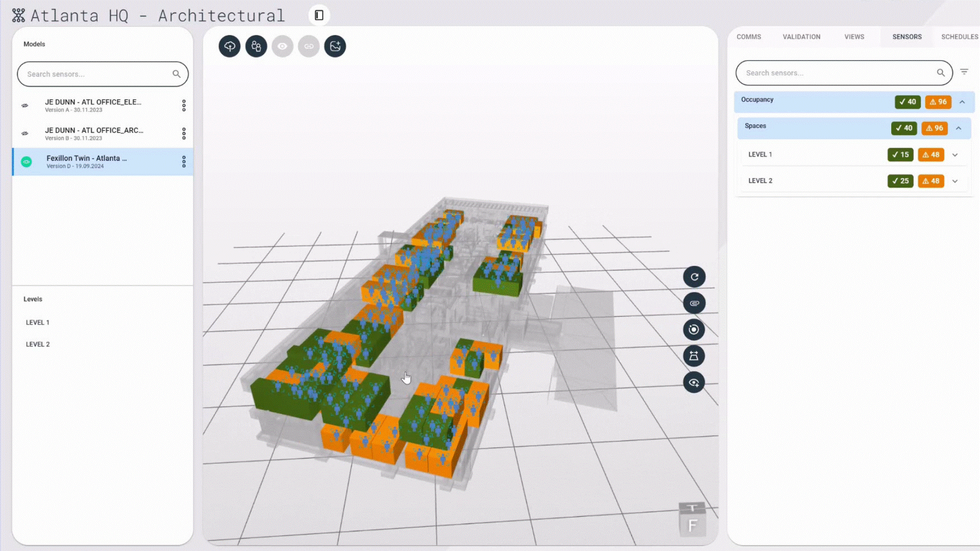Toggle visibility of ATL OFFICE_ARC model

24,134
